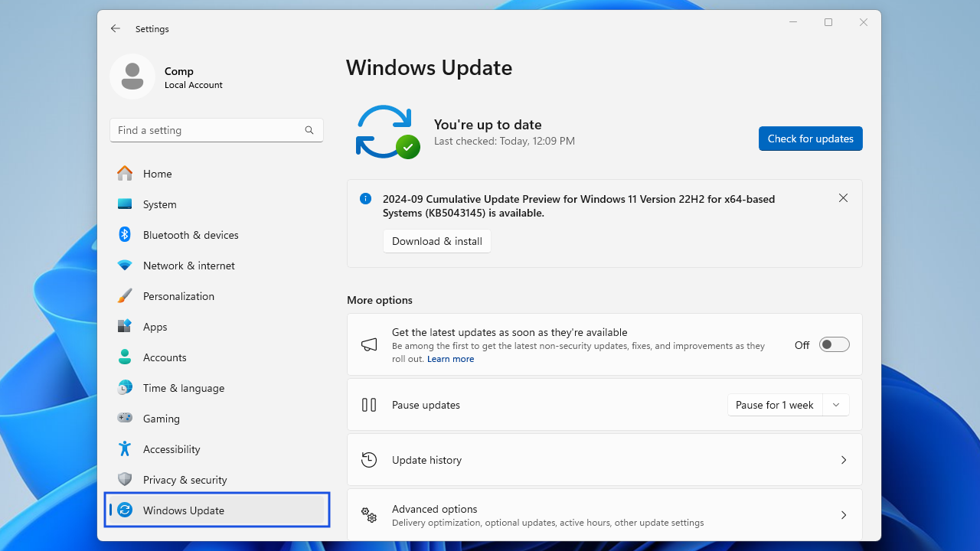The width and height of the screenshot is (980, 551).
Task: Click the megaphone icon for latest updates
Action: (x=369, y=345)
